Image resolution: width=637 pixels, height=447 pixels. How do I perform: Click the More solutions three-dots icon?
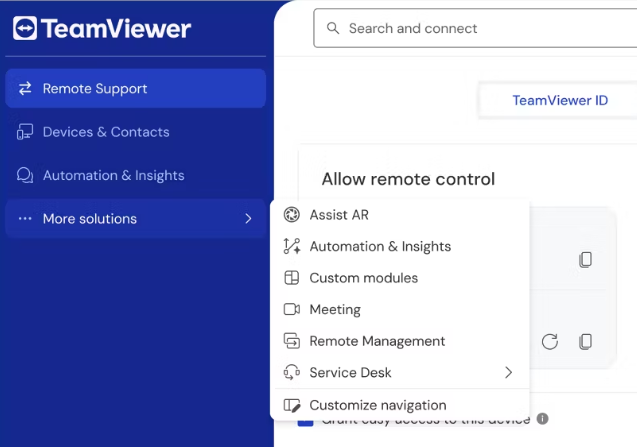25,219
